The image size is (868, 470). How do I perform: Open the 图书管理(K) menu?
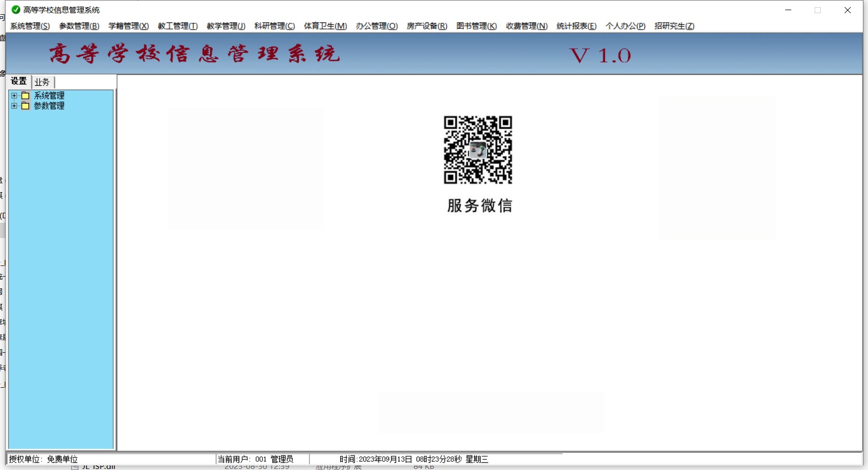pos(476,26)
